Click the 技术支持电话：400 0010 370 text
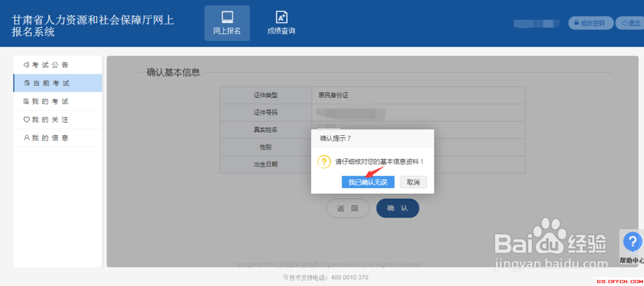 pos(328,278)
